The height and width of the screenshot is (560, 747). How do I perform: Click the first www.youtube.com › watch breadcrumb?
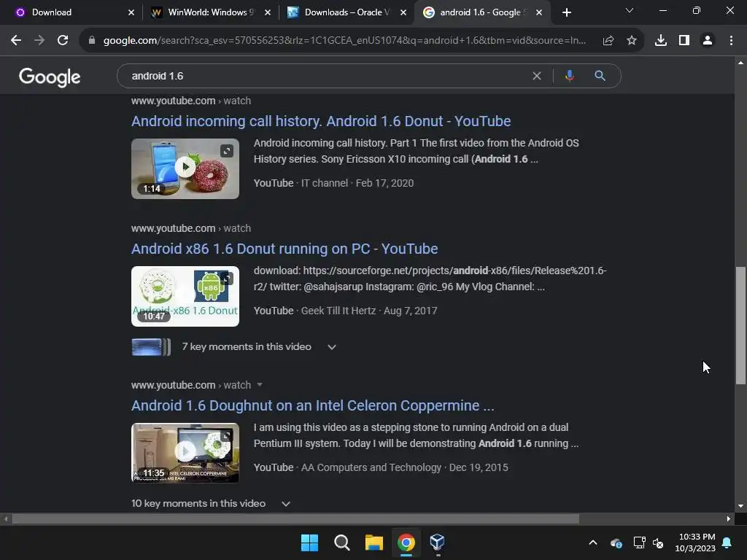pos(191,101)
